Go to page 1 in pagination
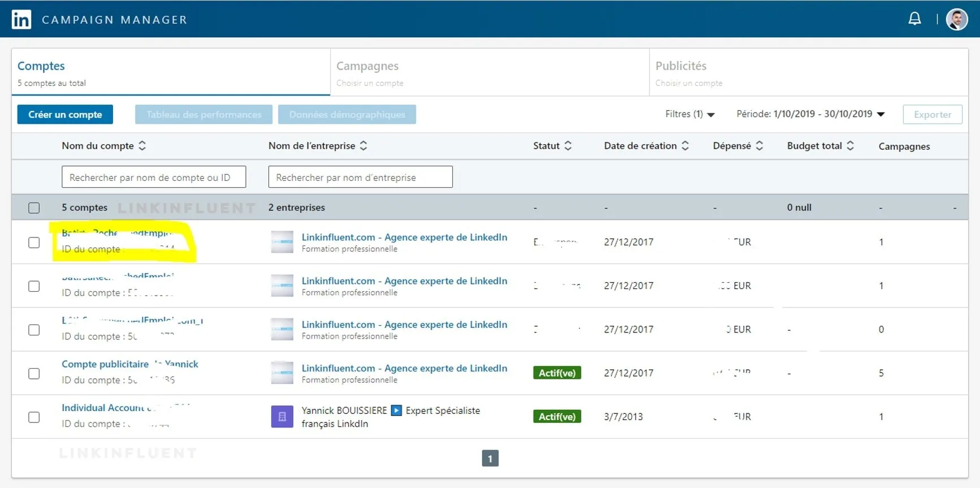 [490, 459]
